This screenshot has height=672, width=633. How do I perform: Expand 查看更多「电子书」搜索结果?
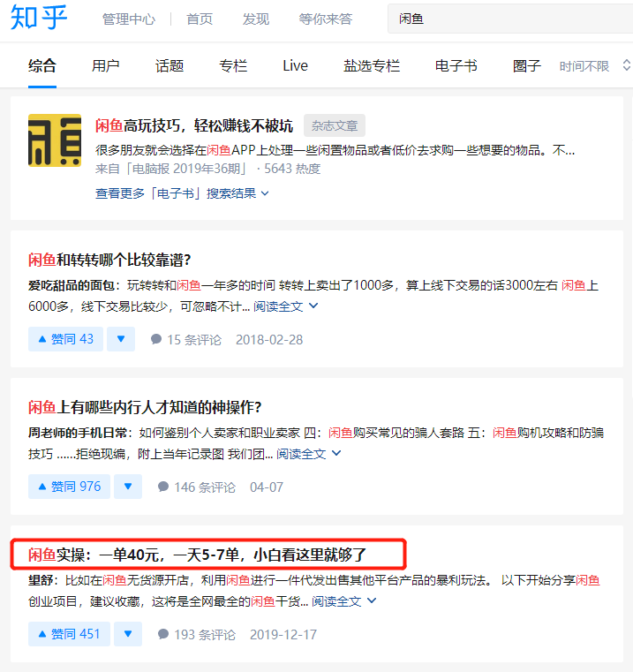point(182,193)
